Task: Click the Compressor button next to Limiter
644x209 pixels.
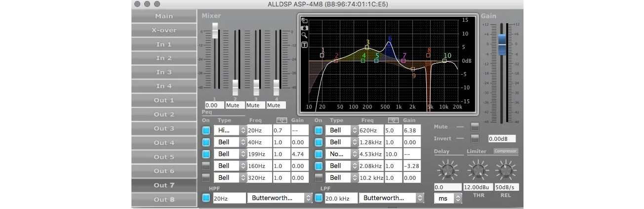Action: tap(506, 151)
